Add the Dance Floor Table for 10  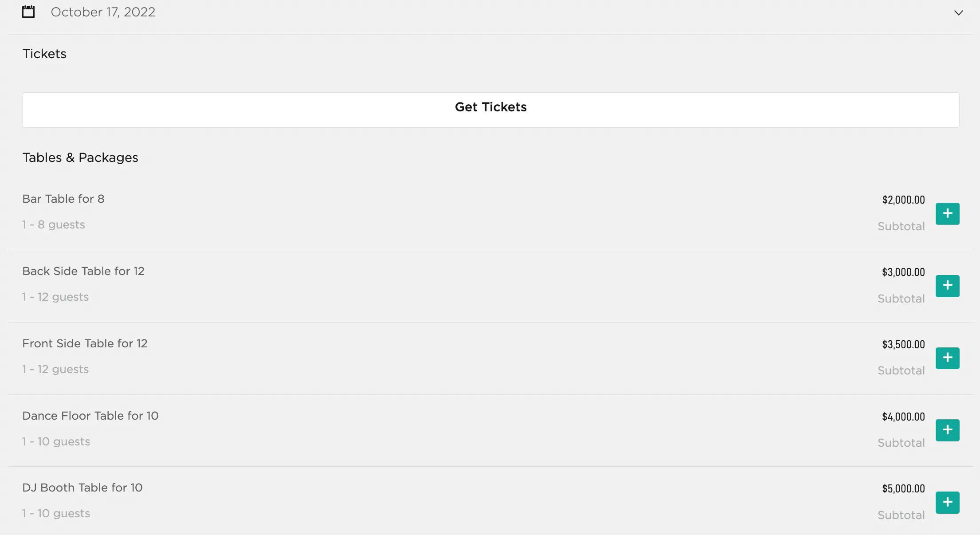tap(947, 430)
